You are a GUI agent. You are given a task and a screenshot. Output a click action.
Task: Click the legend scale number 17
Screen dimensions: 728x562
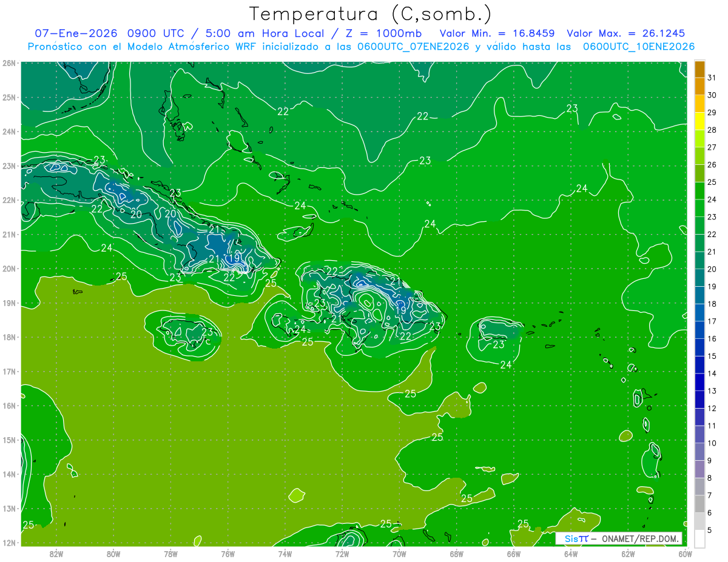point(712,321)
